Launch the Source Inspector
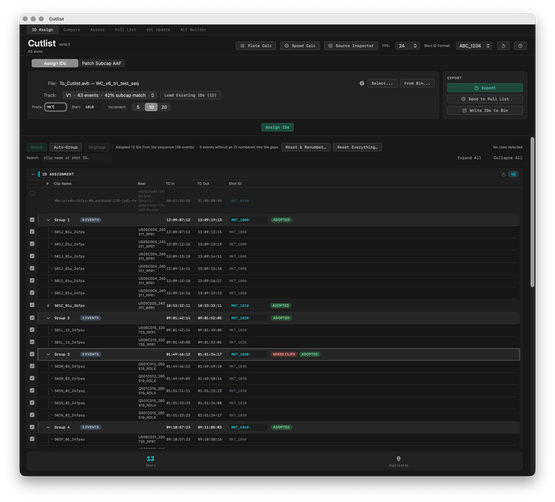The image size is (555, 502). (x=351, y=46)
